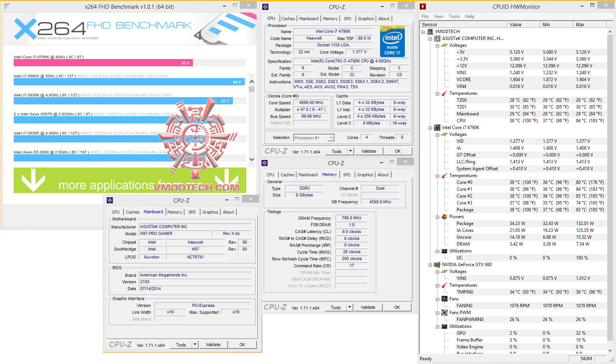
Task: Collapse the ASUSTeK COMPUTER INC. tree node
Action: pos(430,38)
